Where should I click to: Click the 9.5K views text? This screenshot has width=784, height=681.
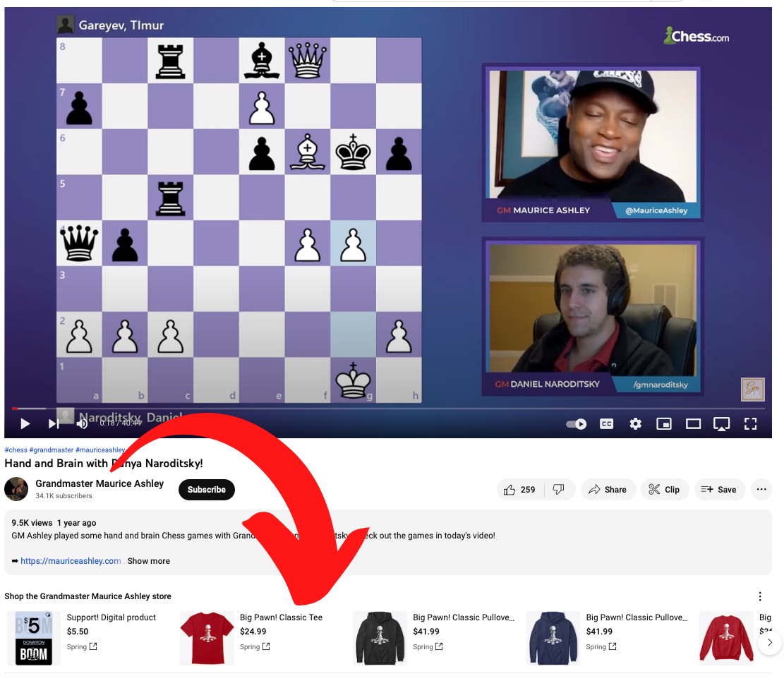32,522
